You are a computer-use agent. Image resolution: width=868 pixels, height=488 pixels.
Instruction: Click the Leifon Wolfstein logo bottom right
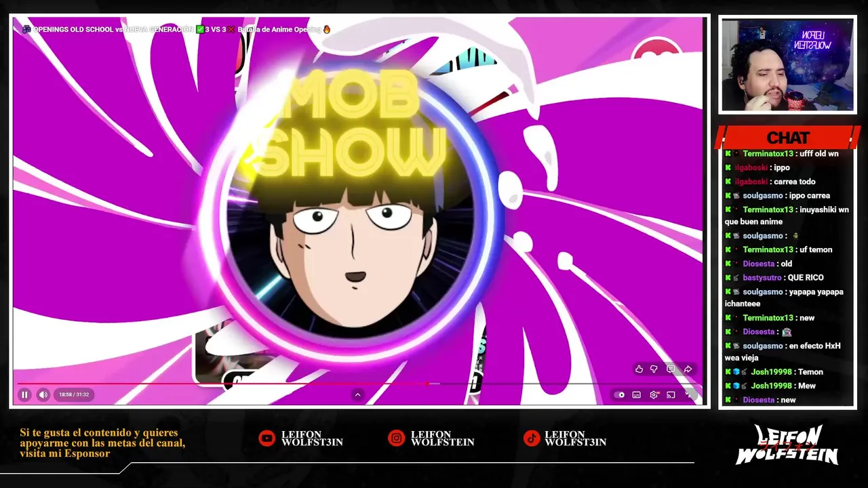click(787, 445)
